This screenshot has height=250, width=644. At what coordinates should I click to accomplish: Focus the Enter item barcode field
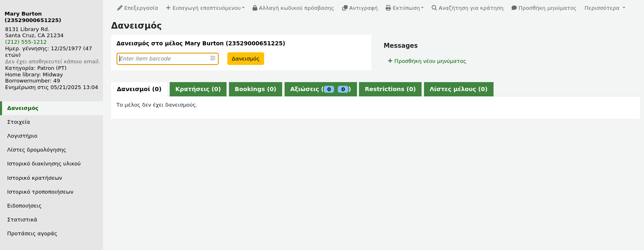[x=164, y=58]
